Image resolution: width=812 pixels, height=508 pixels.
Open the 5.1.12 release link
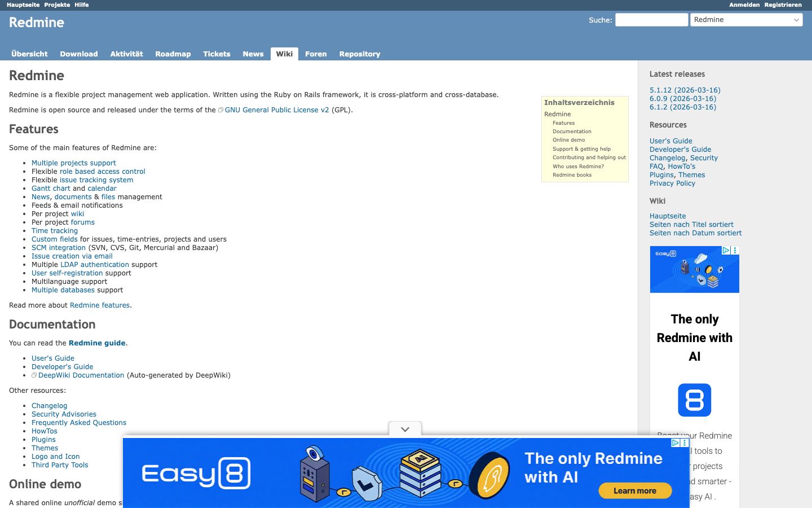pyautogui.click(x=685, y=90)
